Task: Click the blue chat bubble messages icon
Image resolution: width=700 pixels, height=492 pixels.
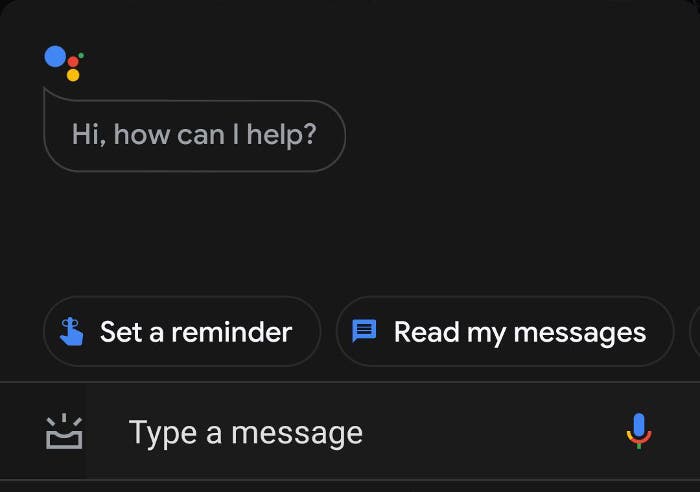Action: pos(365,331)
